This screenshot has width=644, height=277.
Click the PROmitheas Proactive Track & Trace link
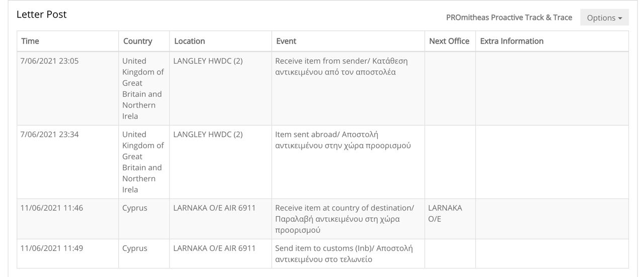(x=509, y=18)
